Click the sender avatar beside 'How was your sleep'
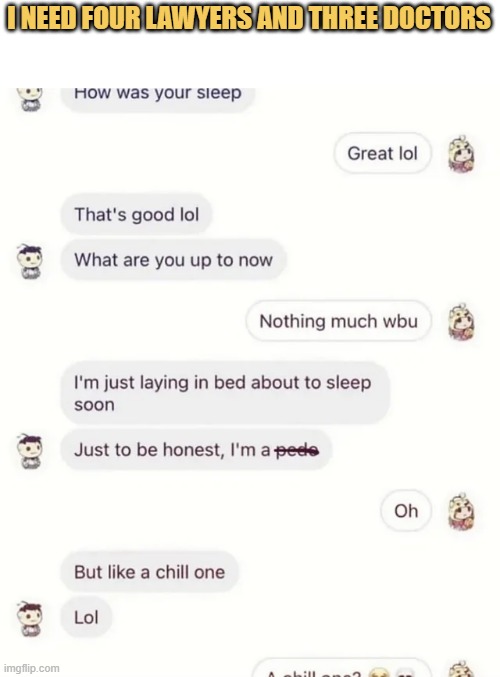The height and width of the screenshot is (677, 500). click(x=29, y=99)
